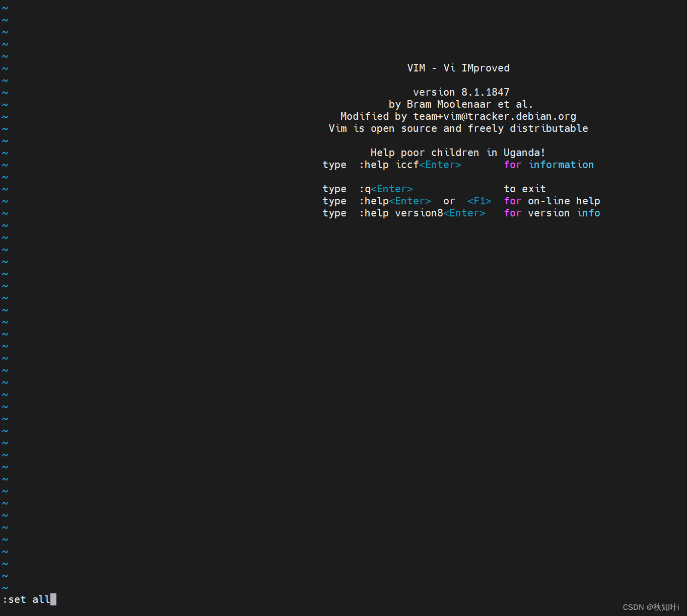Click the '<F1>' key hint
This screenshot has width=687, height=616.
coord(479,201)
